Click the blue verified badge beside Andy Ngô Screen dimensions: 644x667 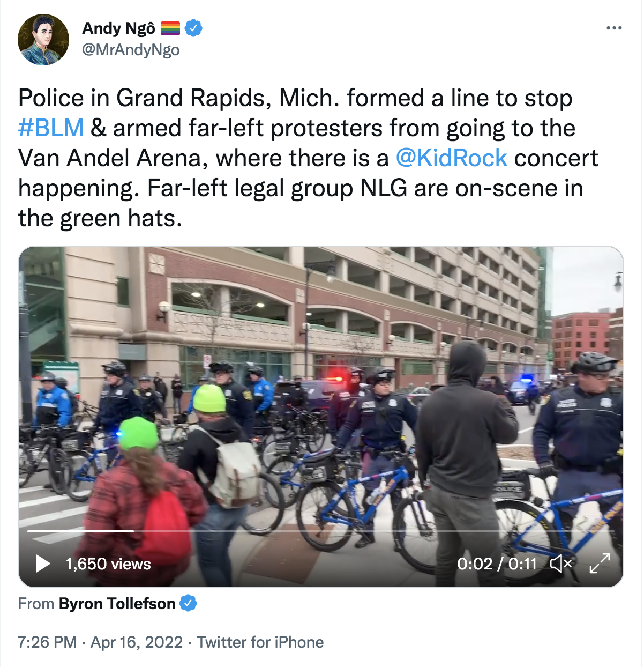193,28
